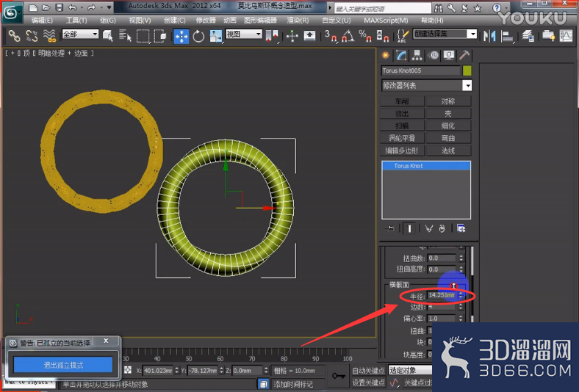
Task: Switch to the Utilities hammer tab
Action: click(464, 55)
